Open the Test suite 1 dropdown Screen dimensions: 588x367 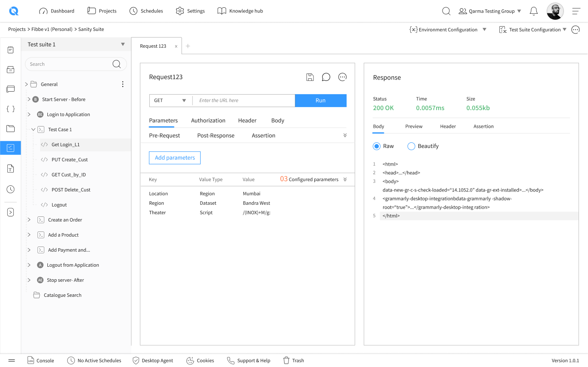123,44
